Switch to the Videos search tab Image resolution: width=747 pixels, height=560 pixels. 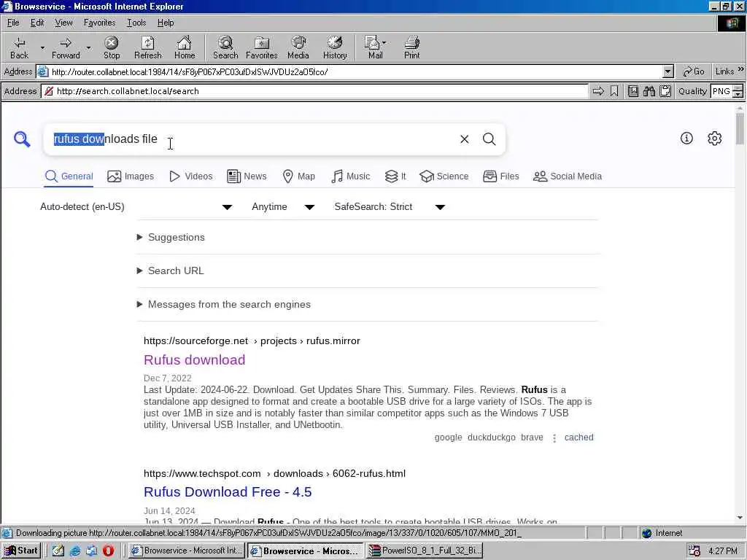tap(190, 176)
